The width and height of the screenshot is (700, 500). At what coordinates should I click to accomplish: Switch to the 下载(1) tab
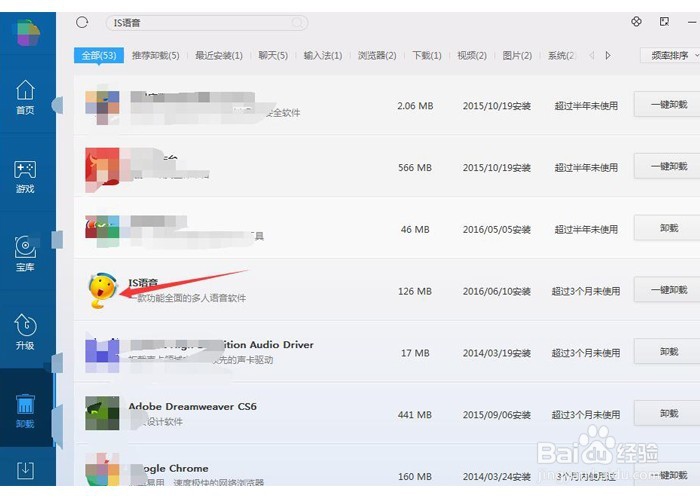[x=426, y=55]
